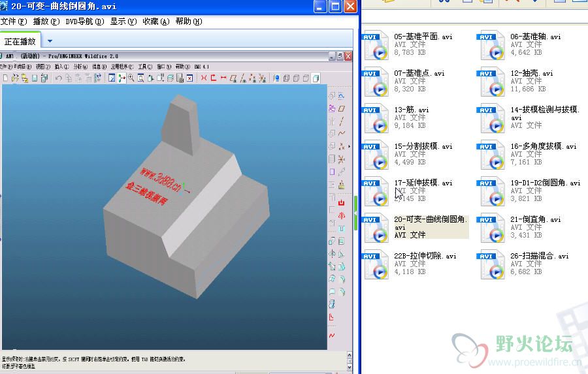Click the red double-arrow icon in top toolbar

223,78
